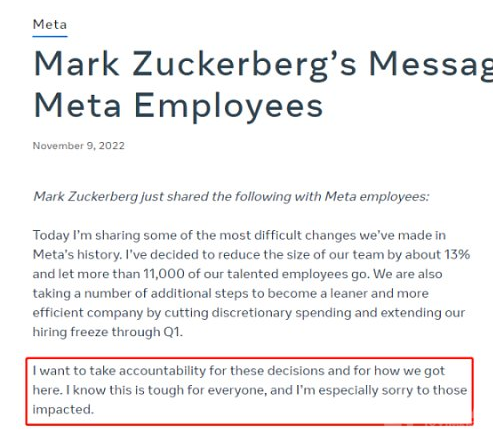Screen dimensions: 493x437
Task: Click the "hiring freeze through Q1" line
Action: 108,332
